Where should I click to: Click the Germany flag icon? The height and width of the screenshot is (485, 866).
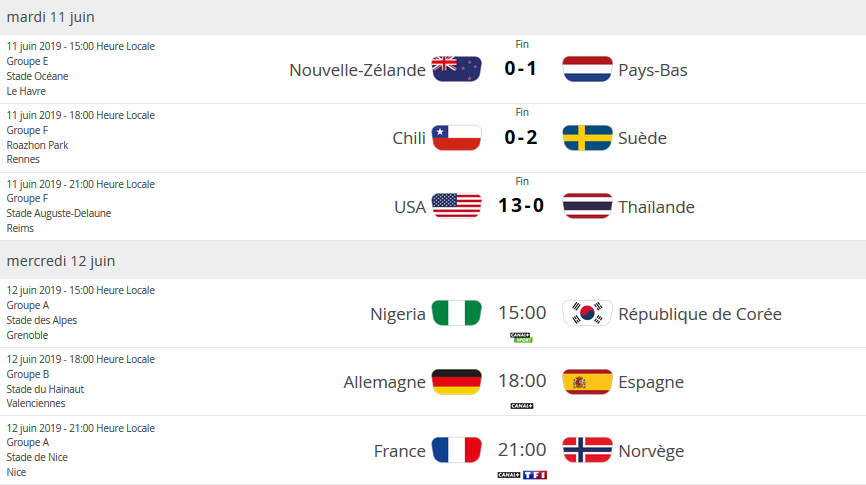click(x=456, y=382)
